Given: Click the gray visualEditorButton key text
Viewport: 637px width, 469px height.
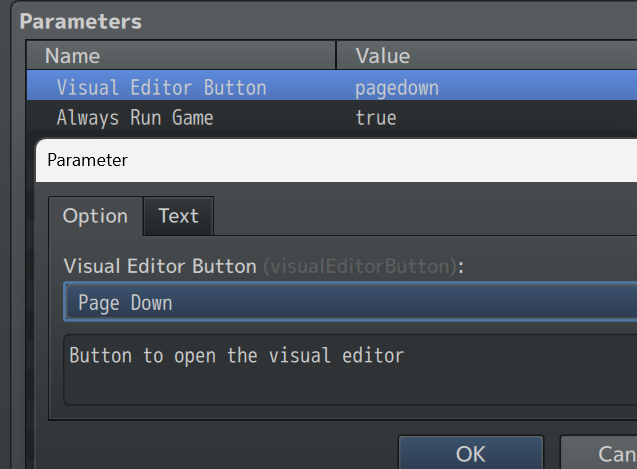Looking at the screenshot, I should [360, 266].
